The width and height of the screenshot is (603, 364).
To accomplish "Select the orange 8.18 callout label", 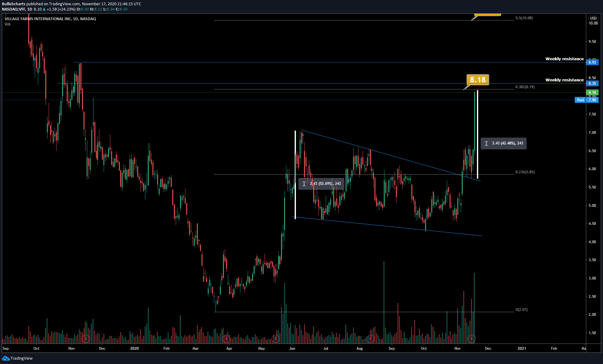I will [478, 80].
